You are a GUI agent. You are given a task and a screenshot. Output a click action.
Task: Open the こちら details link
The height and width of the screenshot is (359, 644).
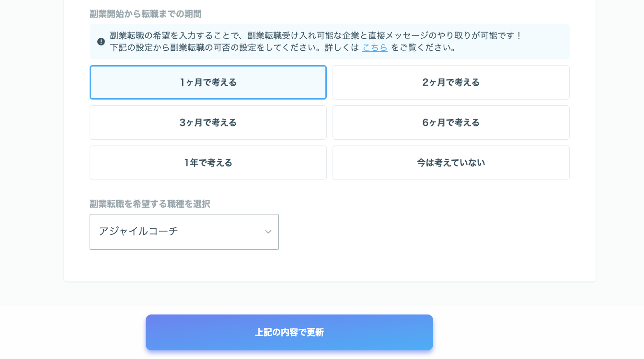click(375, 47)
